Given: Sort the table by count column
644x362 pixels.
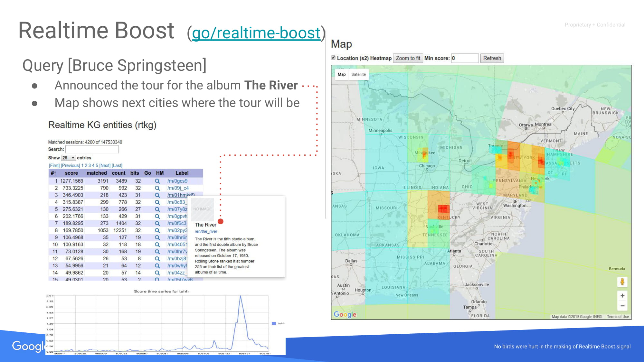Looking at the screenshot, I should [118, 173].
